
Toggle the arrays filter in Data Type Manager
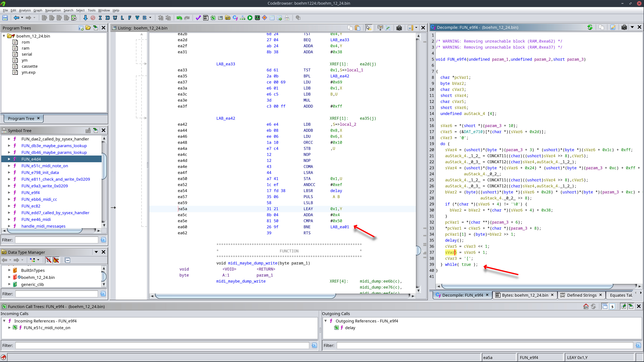(48, 260)
